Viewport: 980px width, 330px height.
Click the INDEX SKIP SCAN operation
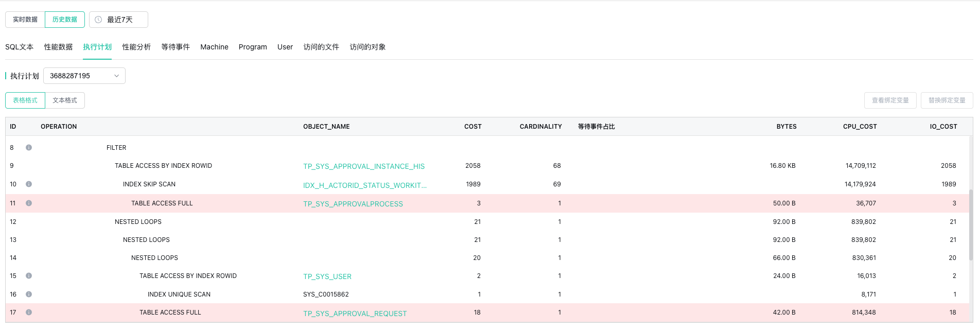click(x=149, y=184)
